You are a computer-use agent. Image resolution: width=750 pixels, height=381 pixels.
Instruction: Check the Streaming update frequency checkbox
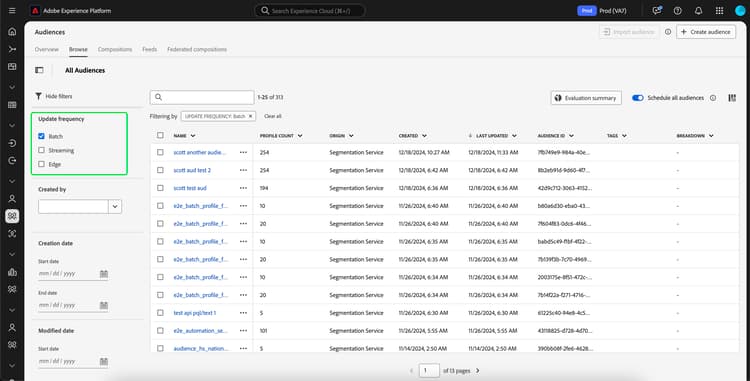42,150
